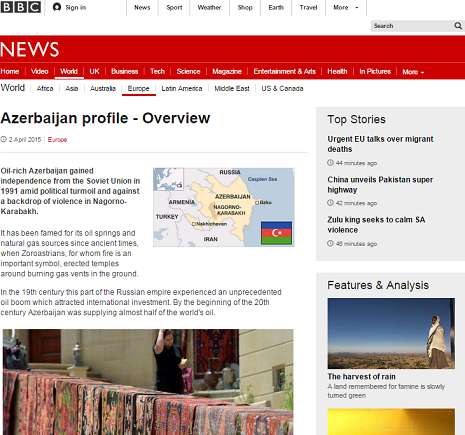Open Entertainment & Arts section
465x435 pixels.
pyautogui.click(x=284, y=71)
